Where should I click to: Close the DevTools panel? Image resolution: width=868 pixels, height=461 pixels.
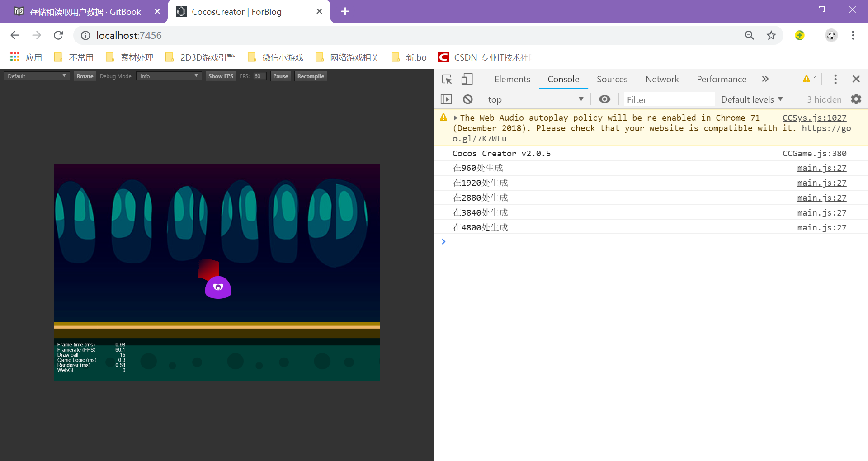click(x=856, y=80)
